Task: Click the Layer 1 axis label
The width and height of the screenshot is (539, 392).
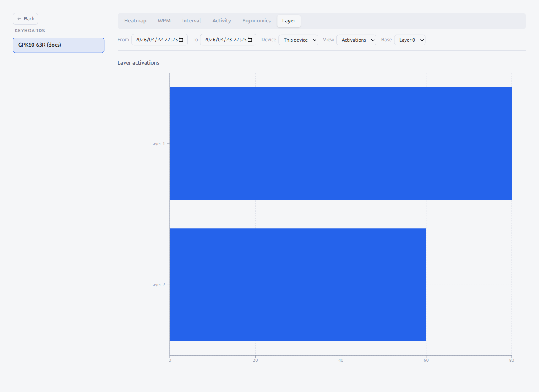Action: pyautogui.click(x=158, y=144)
